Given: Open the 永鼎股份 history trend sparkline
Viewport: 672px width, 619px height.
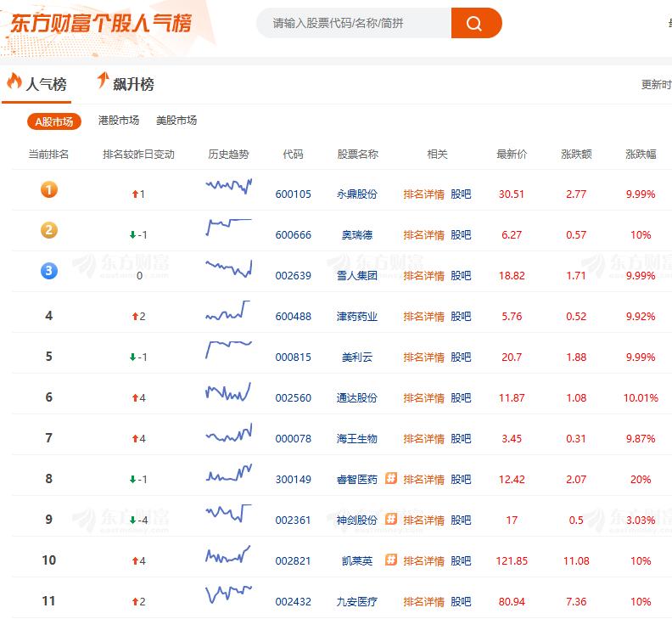Looking at the screenshot, I should pos(229,186).
